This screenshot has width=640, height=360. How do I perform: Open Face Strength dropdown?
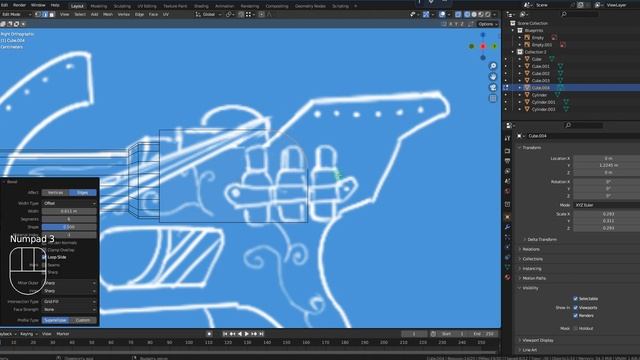[x=69, y=309]
